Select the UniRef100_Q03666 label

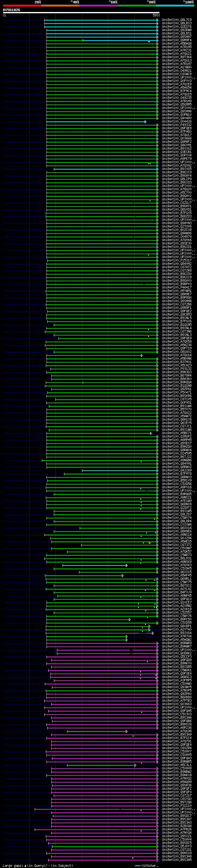click(x=177, y=139)
